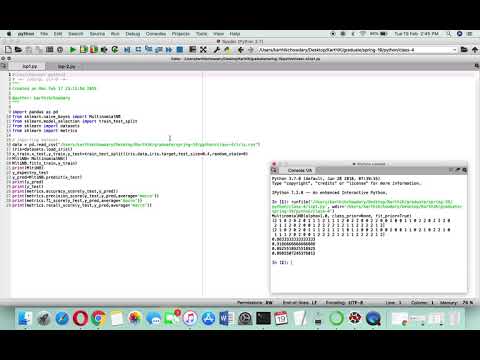
Task: Click the @ toolbar icon
Action: point(60,50)
